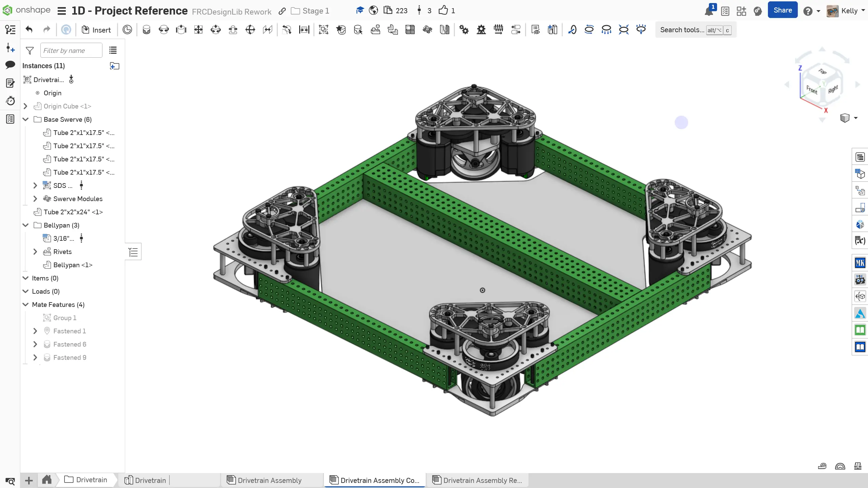
Task: Open the comments speech bubble icon
Action: (10, 65)
